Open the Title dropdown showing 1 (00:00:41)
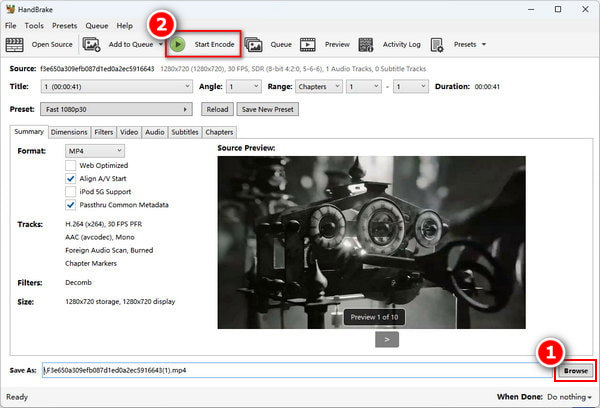 point(117,86)
